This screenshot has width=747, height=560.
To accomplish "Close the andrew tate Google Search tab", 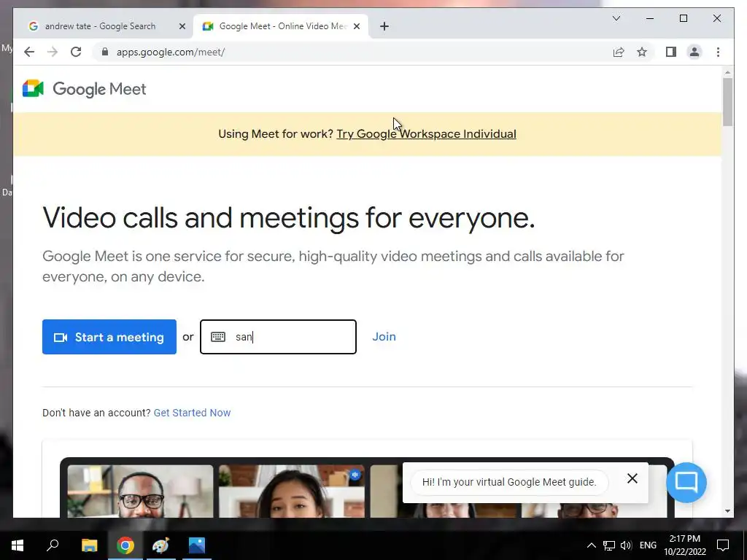I will click(x=182, y=26).
